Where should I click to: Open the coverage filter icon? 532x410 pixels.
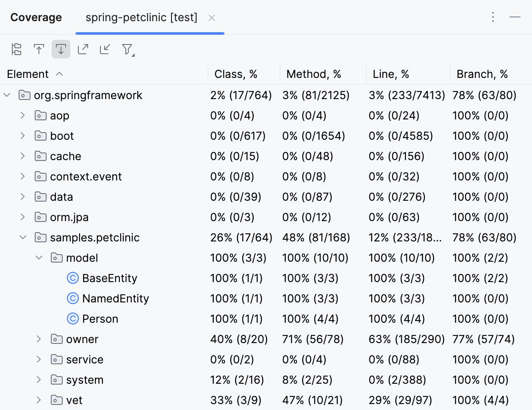tap(127, 49)
